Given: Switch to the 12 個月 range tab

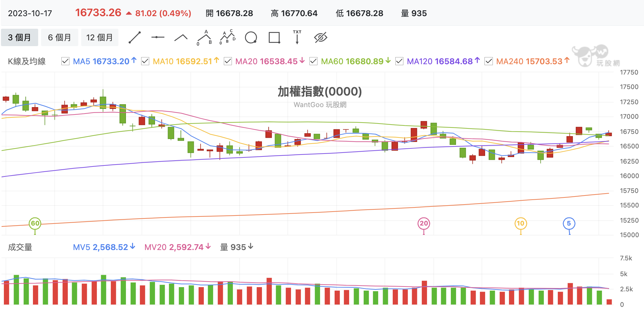Looking at the screenshot, I should 99,37.
